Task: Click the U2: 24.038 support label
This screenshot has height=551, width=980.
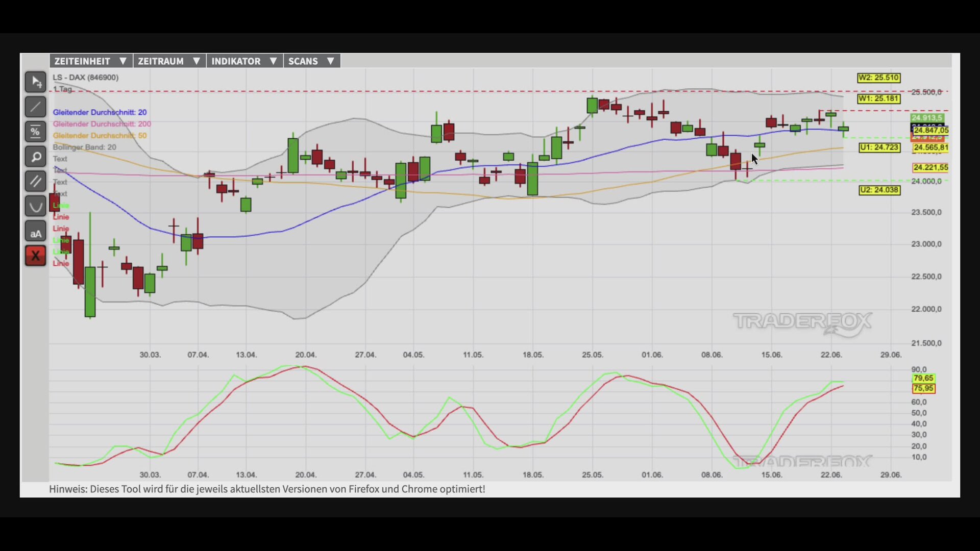Action: pyautogui.click(x=879, y=190)
